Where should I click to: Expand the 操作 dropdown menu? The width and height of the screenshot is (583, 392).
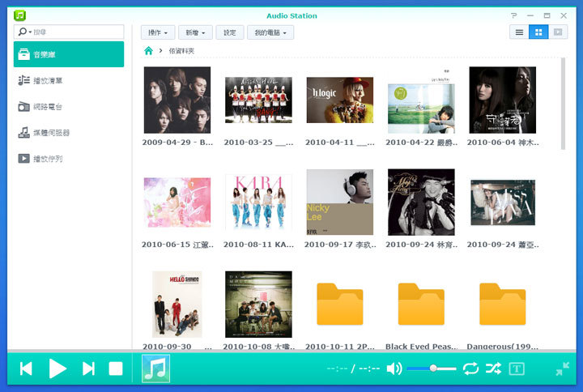(158, 32)
